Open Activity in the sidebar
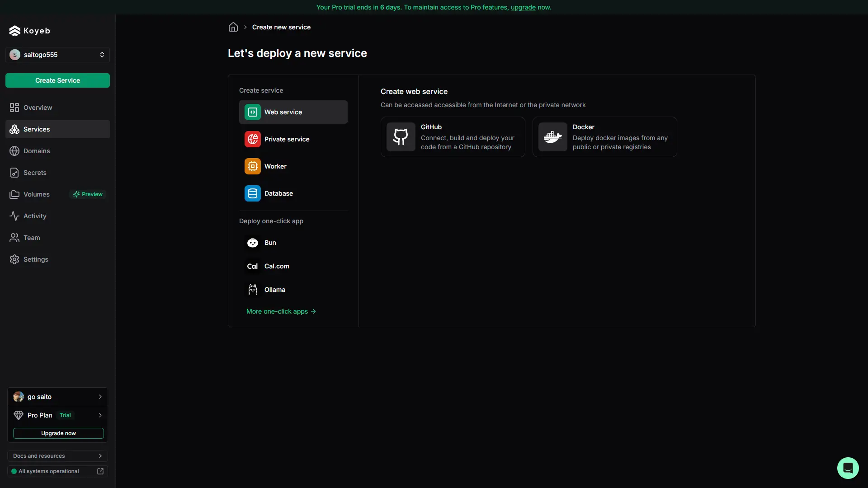The width and height of the screenshot is (868, 488). coord(57,216)
